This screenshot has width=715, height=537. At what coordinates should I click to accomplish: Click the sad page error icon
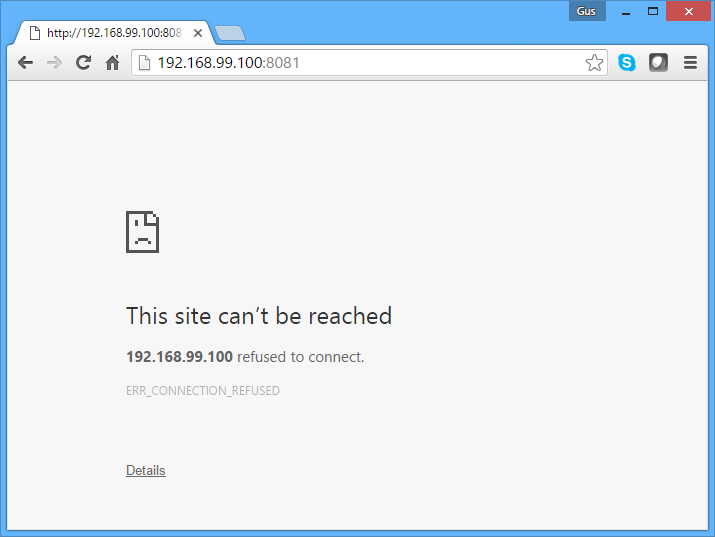click(x=142, y=232)
